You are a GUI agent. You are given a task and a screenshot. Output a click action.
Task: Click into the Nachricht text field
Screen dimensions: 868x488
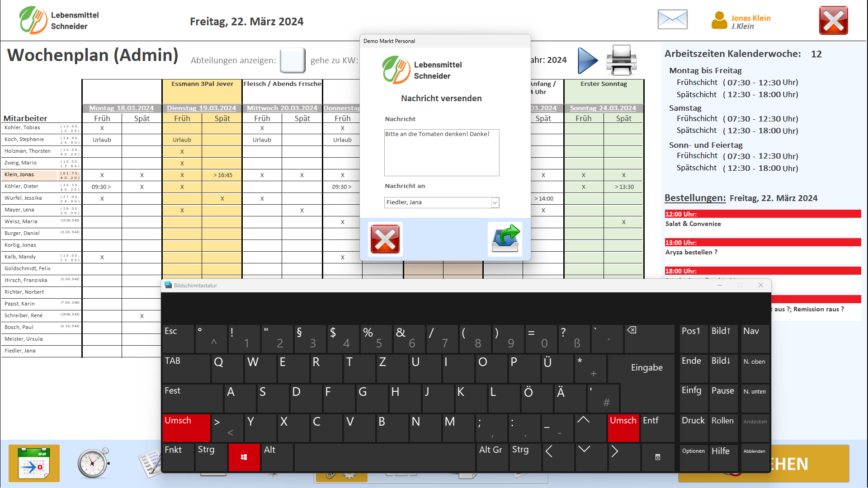(x=441, y=153)
